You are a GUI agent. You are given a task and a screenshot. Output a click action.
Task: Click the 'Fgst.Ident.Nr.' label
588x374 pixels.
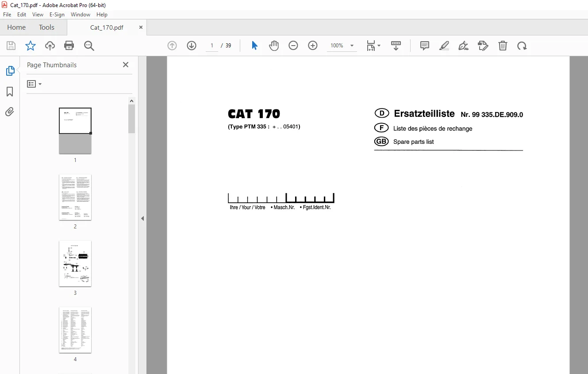[x=317, y=207]
